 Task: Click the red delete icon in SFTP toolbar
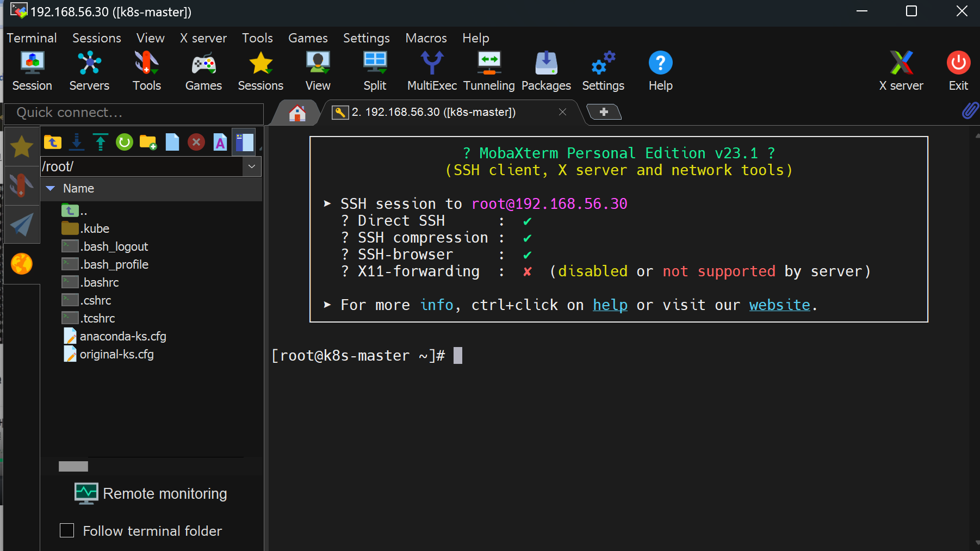click(x=196, y=143)
